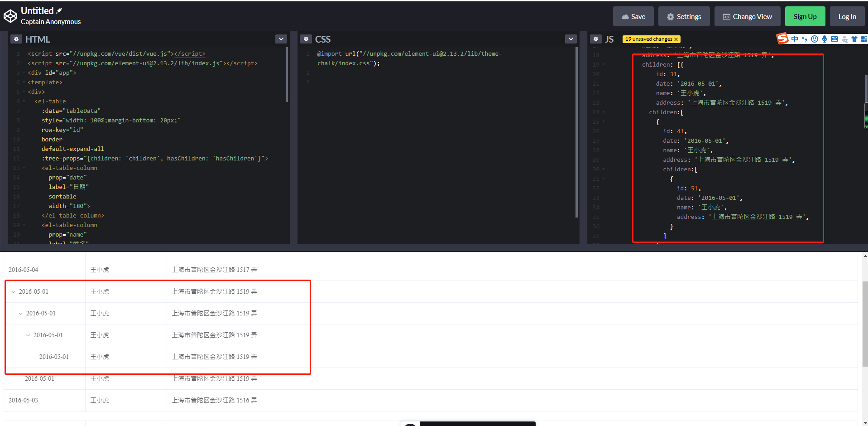Click the Log In button

point(847,16)
